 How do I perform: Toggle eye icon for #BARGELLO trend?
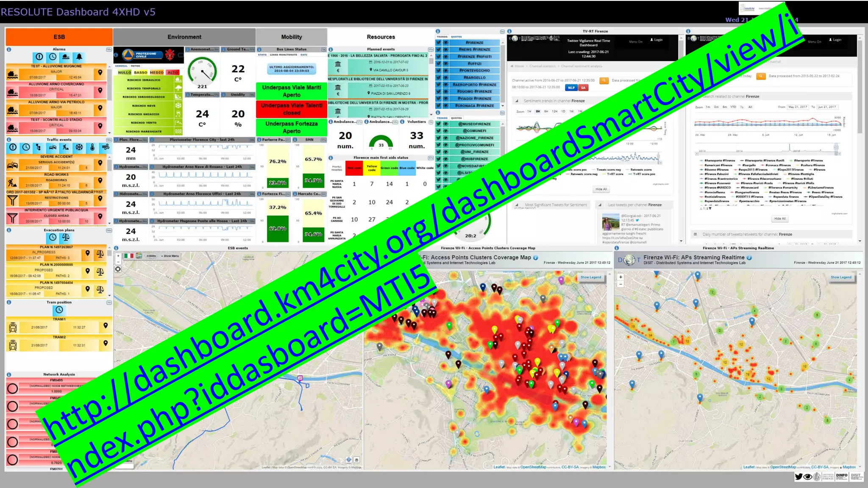(445, 78)
